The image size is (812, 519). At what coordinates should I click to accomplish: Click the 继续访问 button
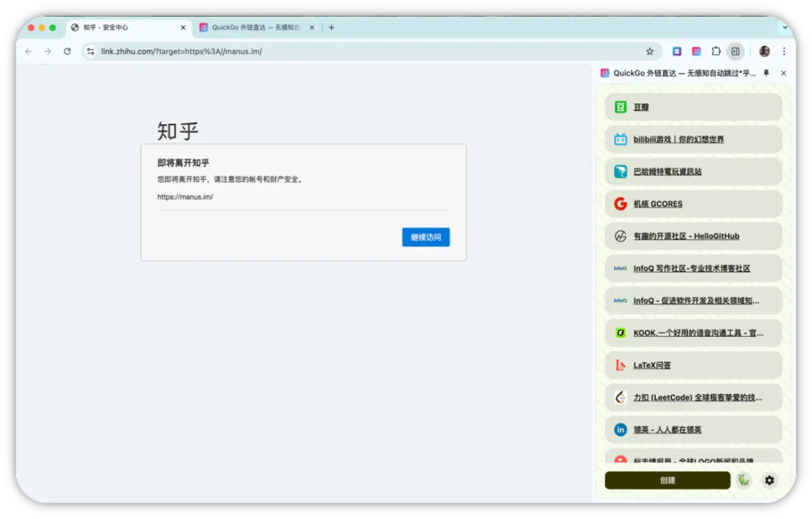point(426,237)
